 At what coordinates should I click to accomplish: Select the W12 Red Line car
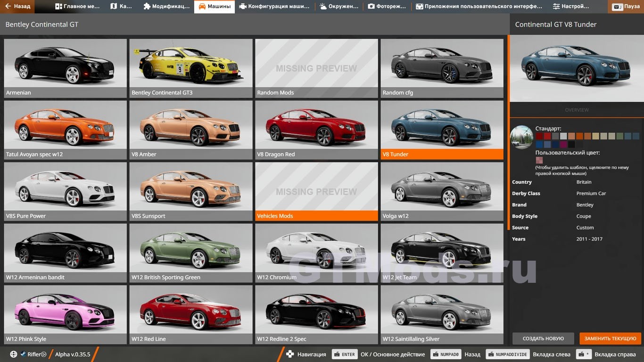pos(191,314)
